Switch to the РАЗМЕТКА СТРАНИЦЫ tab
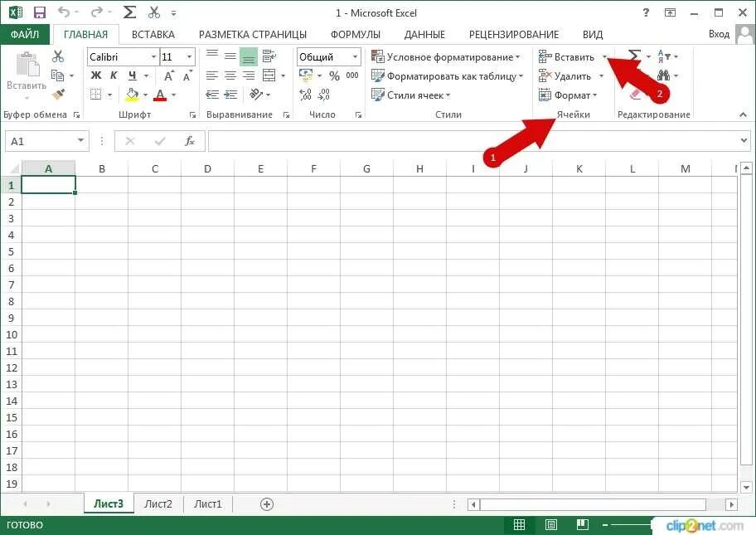Image resolution: width=756 pixels, height=535 pixels. click(x=253, y=34)
